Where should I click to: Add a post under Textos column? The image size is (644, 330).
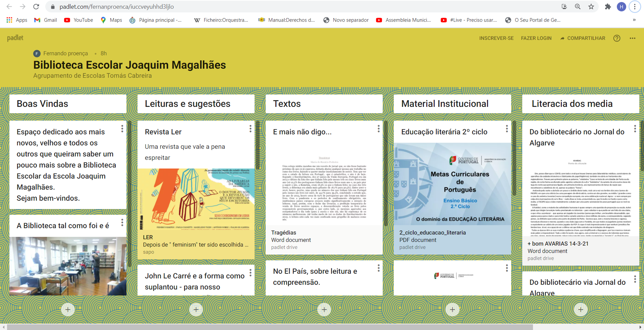click(324, 310)
